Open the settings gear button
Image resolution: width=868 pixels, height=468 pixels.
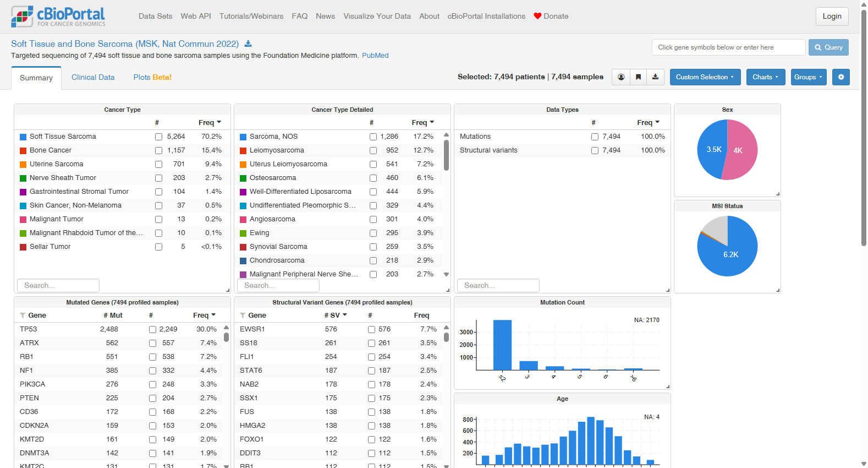[x=840, y=77]
